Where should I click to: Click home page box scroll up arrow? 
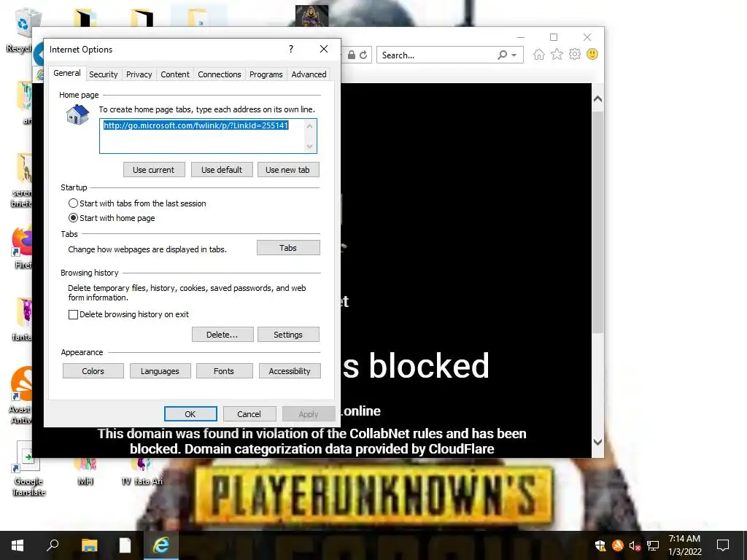click(309, 126)
